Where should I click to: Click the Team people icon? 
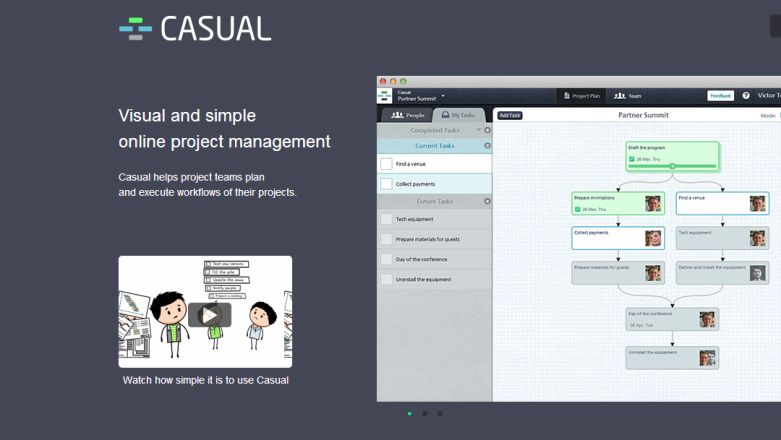click(x=619, y=96)
